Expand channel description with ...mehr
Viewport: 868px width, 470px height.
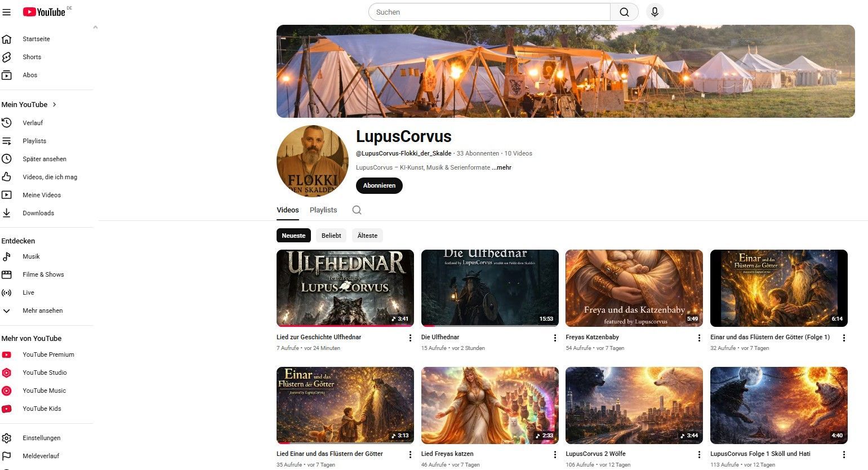(x=501, y=167)
